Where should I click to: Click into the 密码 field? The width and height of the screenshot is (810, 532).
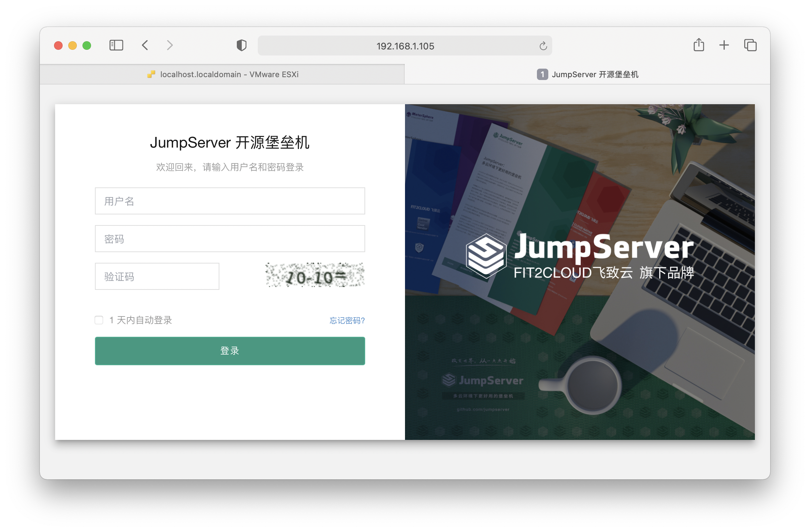tap(230, 239)
